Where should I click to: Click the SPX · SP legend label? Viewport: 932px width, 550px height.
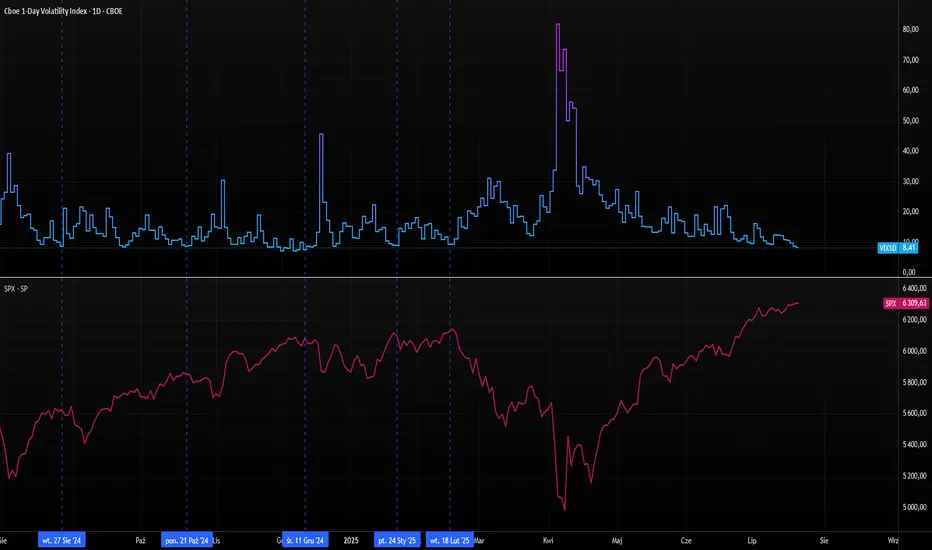tap(19, 286)
